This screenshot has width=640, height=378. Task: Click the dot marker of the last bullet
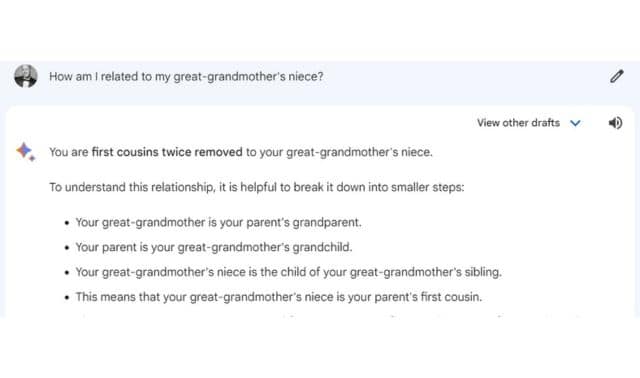67,297
